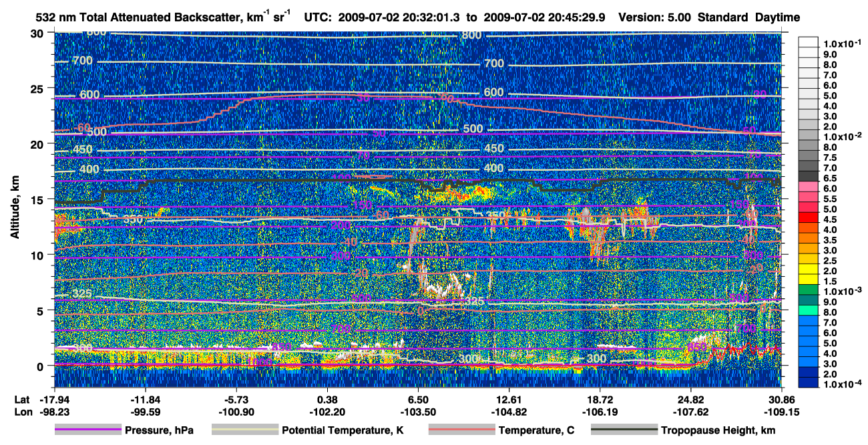Click latitude value "-5.73"
Screen dimensions: 868x445
pyautogui.click(x=236, y=399)
